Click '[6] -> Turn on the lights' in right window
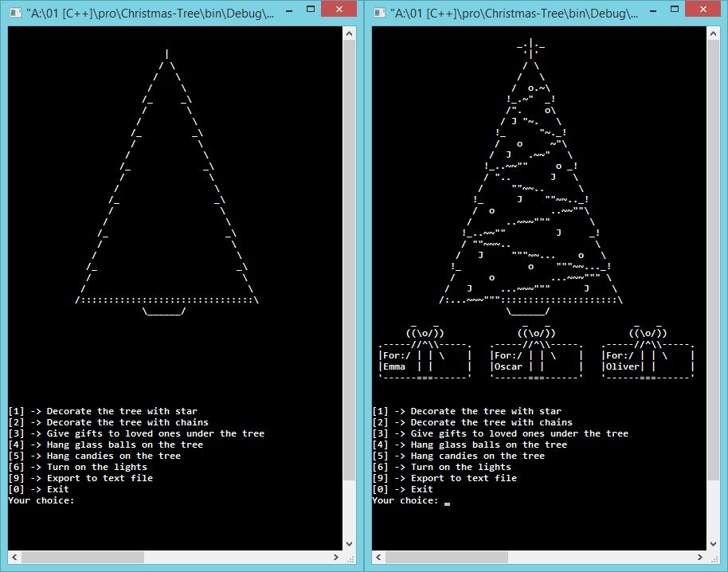 (441, 467)
